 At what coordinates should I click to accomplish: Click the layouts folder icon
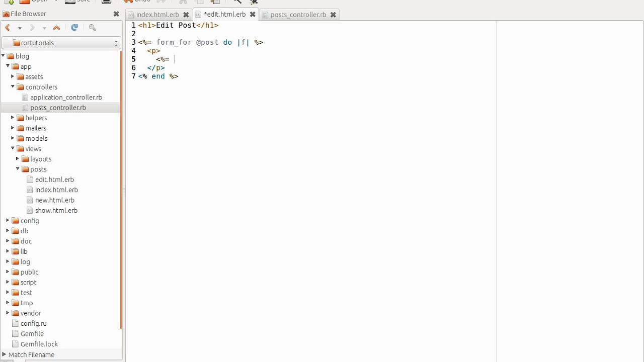[x=26, y=159]
